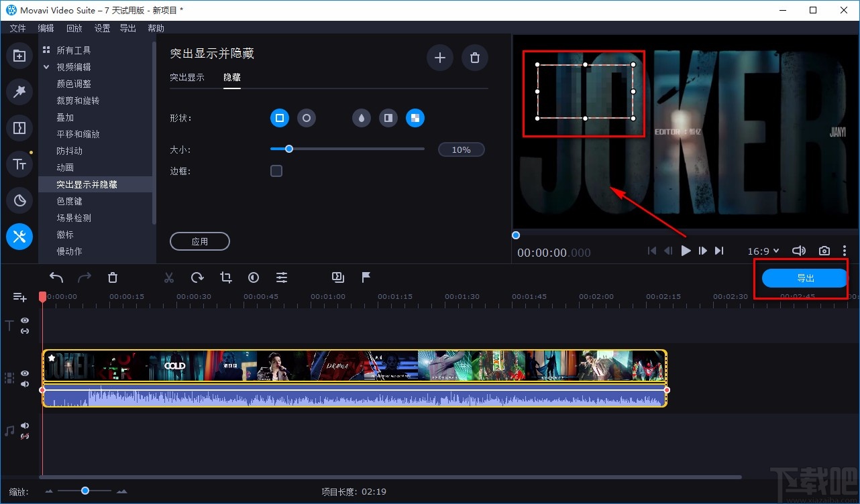Choose pixelate checkered fill type
Viewport: 860px width, 504px height.
pos(415,119)
